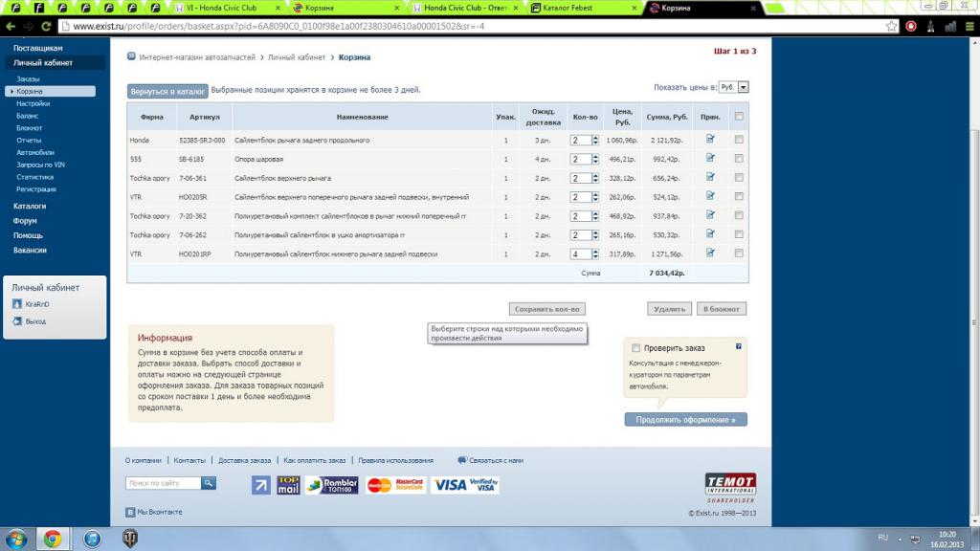Tick the checkbox for Honda 52385-SR3-000
This screenshot has width=980, height=551.
point(739,140)
